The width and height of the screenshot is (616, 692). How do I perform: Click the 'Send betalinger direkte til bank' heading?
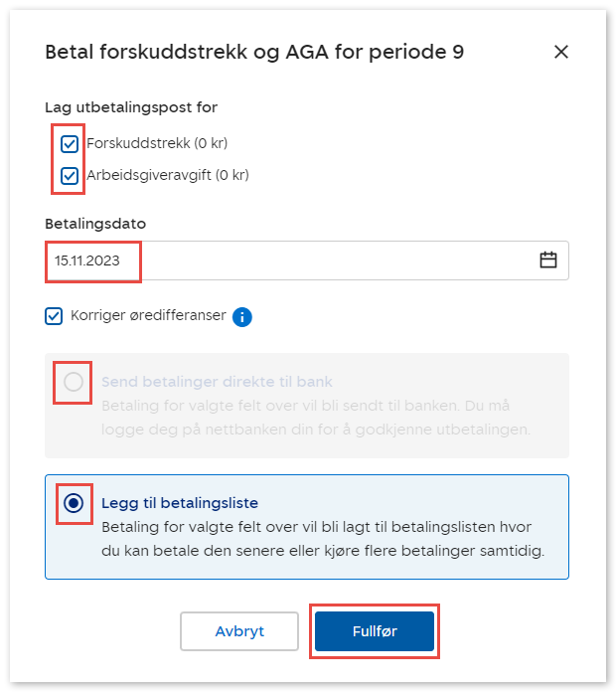[217, 382]
